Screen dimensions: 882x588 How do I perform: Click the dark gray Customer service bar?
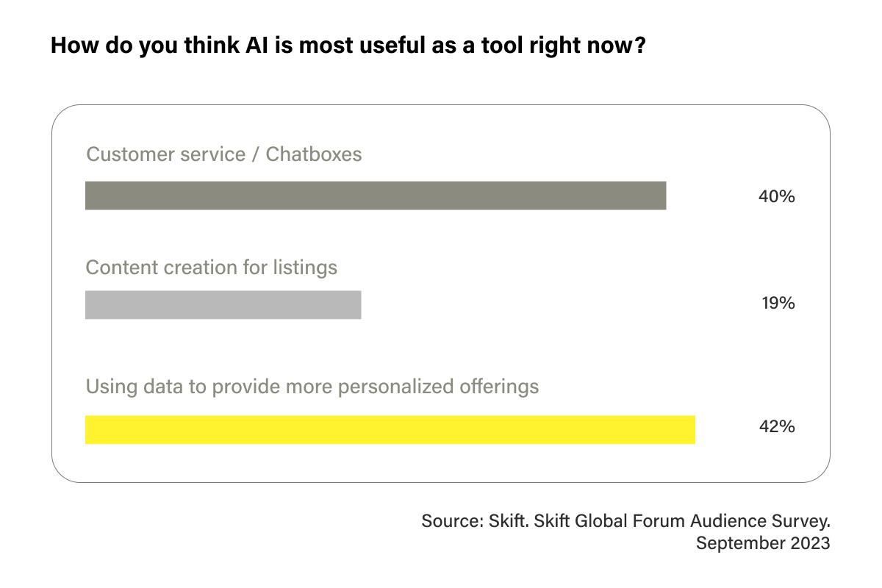(x=376, y=196)
